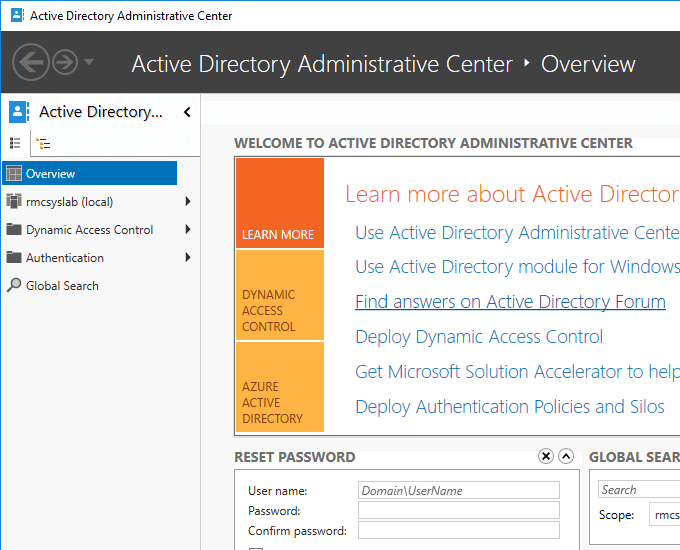
Task: Click the rmcsyslab domain server icon
Action: [14, 201]
